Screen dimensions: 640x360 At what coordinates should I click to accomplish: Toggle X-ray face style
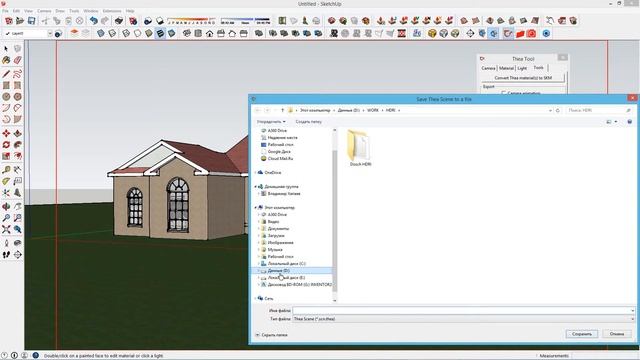coord(100,33)
